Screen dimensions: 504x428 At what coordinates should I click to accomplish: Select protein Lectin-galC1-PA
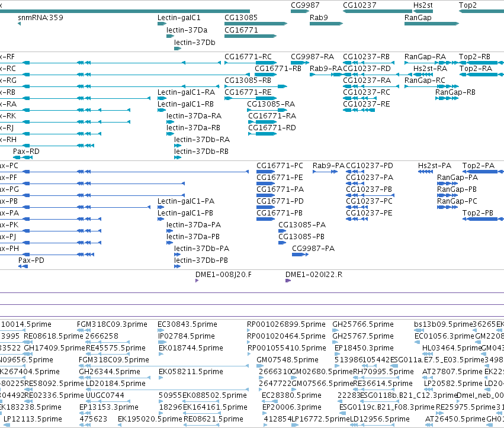coord(160,207)
